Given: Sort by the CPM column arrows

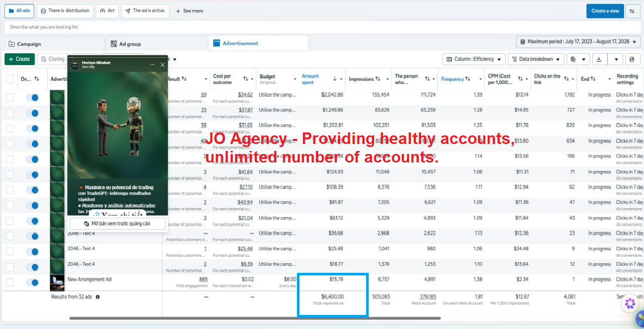Looking at the screenshot, I should (520, 79).
